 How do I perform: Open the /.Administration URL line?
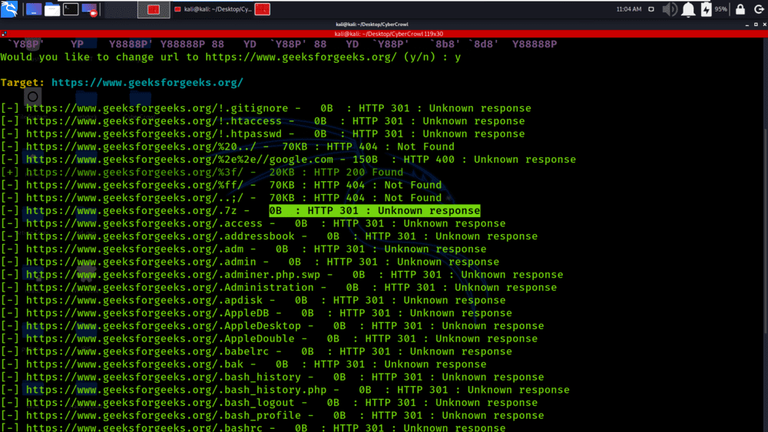click(169, 287)
